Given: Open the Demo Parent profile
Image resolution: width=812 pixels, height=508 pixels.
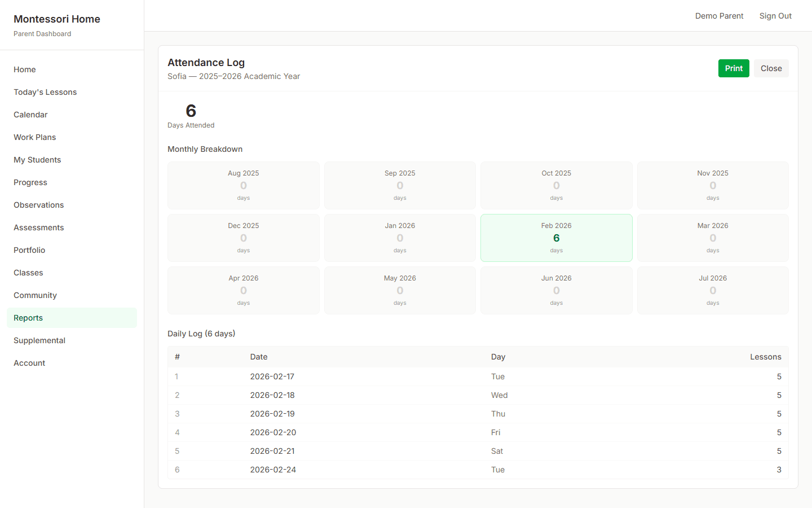Looking at the screenshot, I should pyautogui.click(x=719, y=15).
